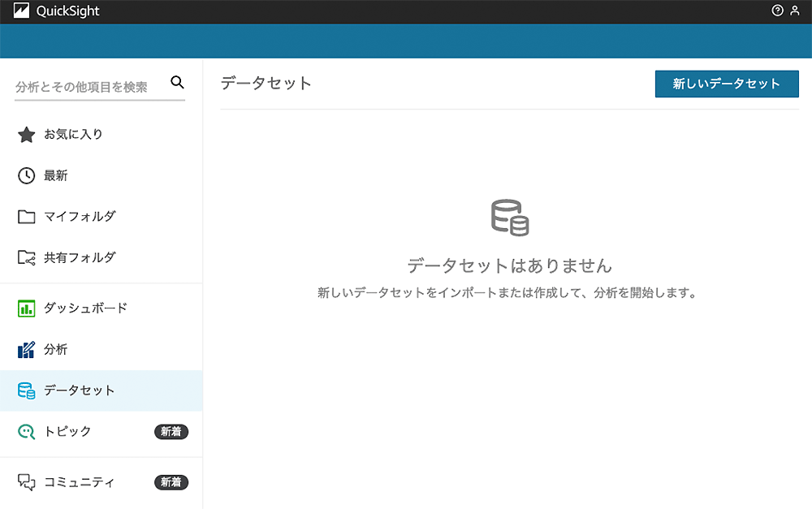Image resolution: width=812 pixels, height=509 pixels.
Task: Click the search magnifier icon
Action: point(177,82)
